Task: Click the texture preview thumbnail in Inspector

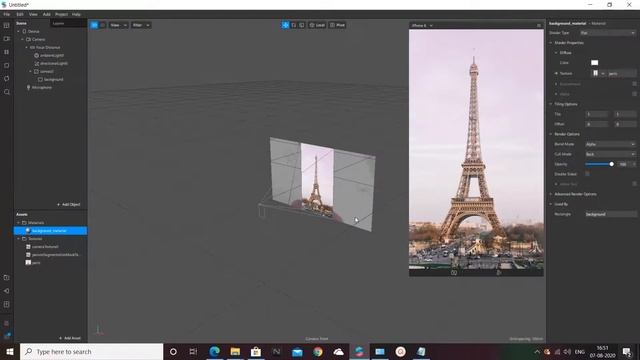Action: coord(596,73)
